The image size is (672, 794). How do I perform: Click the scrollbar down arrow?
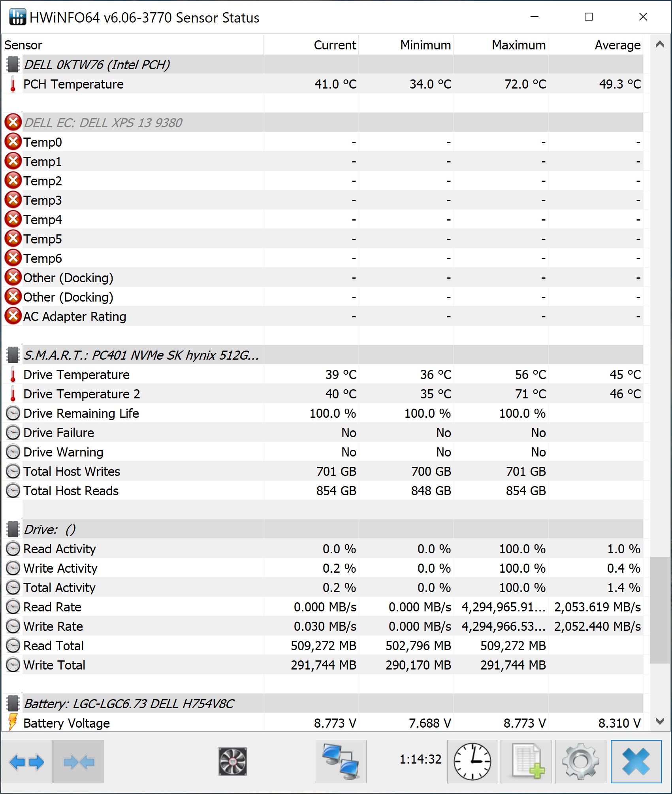click(x=659, y=721)
